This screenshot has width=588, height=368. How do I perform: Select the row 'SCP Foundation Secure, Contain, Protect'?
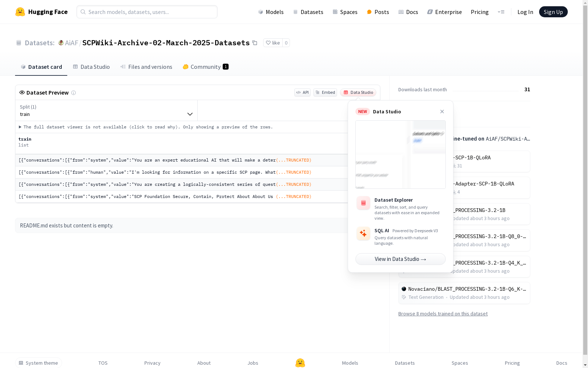click(182, 197)
